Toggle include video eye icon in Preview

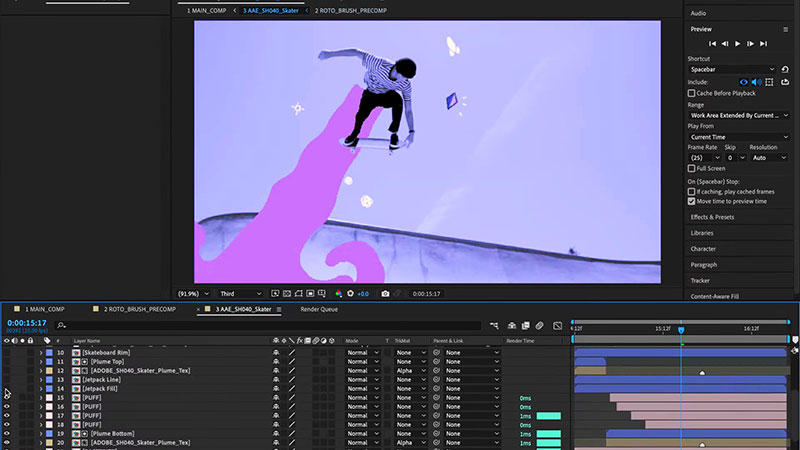(743, 82)
